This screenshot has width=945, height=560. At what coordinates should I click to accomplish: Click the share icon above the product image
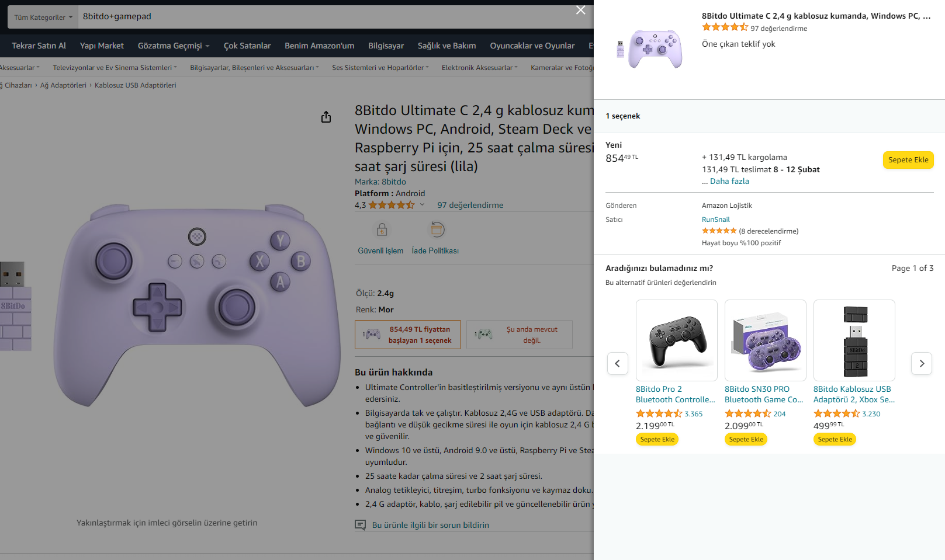[x=326, y=117]
